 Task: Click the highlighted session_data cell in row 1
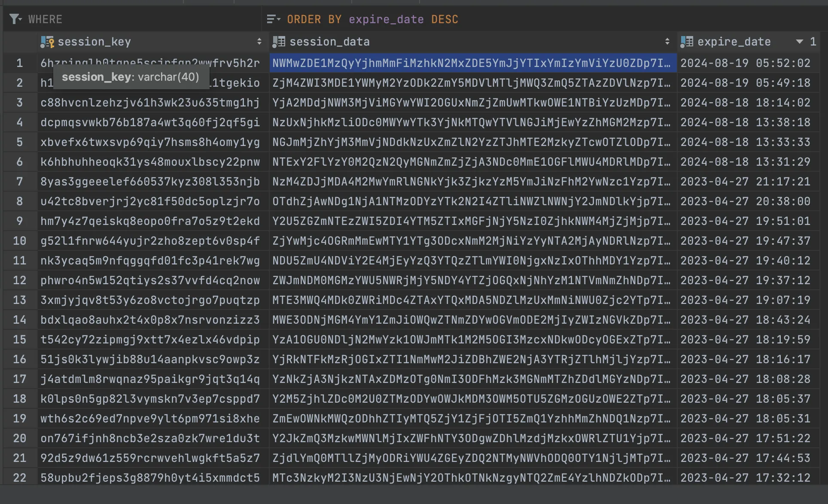pyautogui.click(x=471, y=63)
